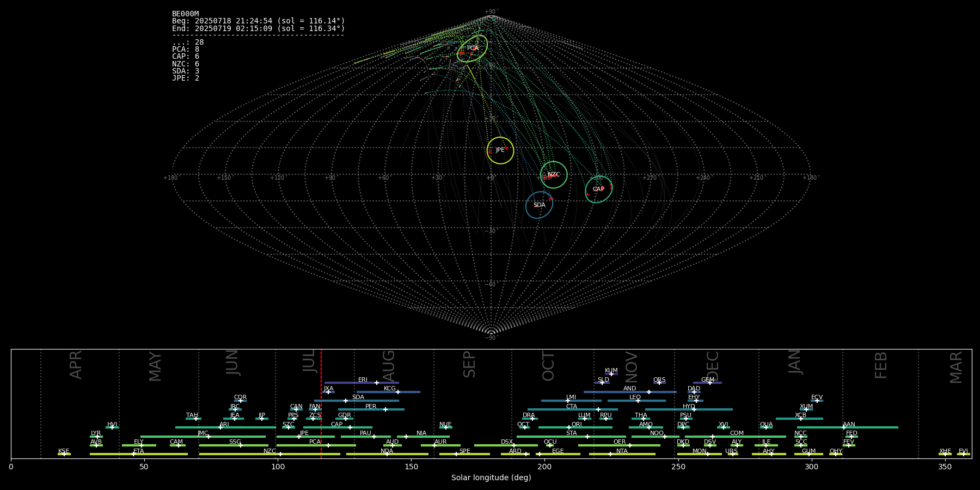Screen dimensions: 980x490
Task: Click the SDA radiant circle on sky map
Action: point(539,205)
